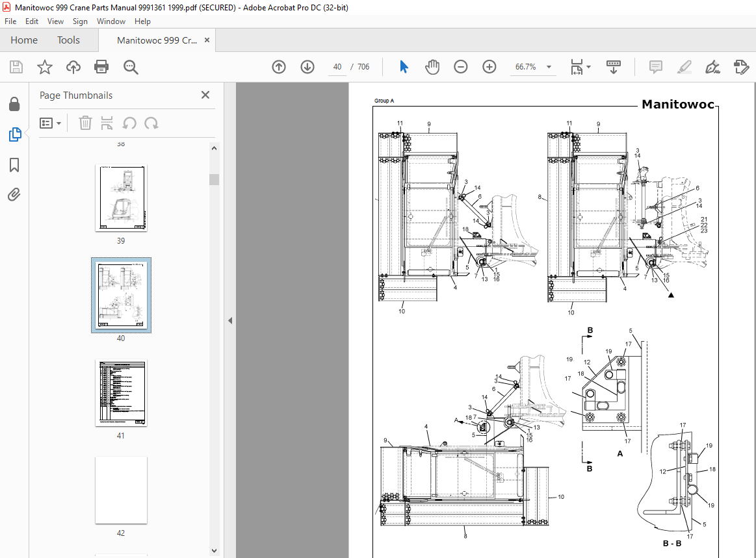The image size is (756, 558).
Task: Open the Sign menu
Action: [80, 21]
